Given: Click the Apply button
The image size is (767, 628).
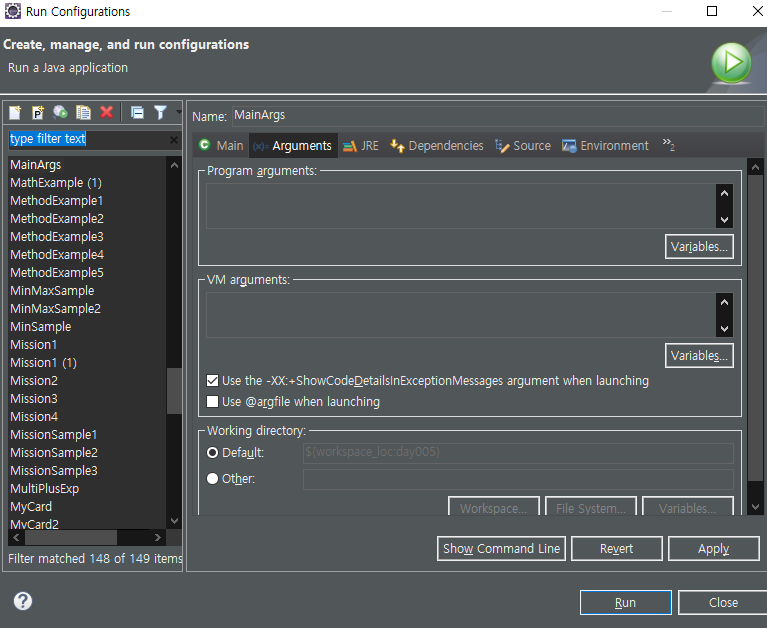Looking at the screenshot, I should click(x=713, y=549).
